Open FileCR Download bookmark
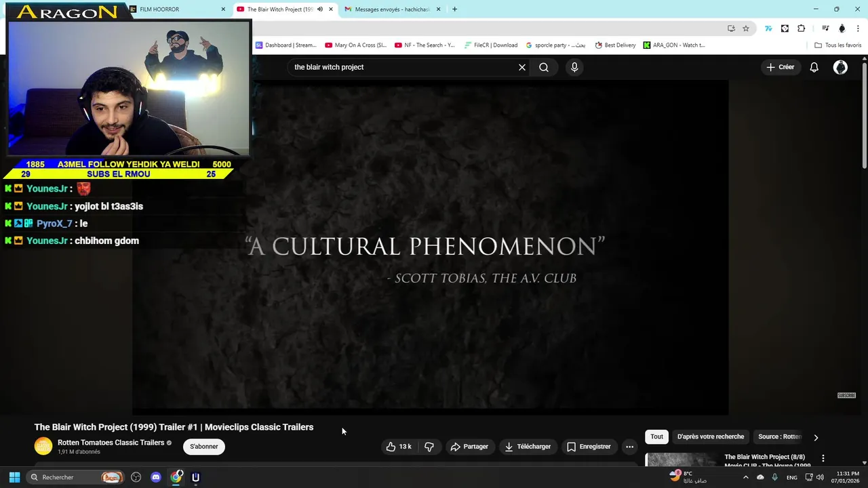The height and width of the screenshot is (488, 868). (x=491, y=45)
